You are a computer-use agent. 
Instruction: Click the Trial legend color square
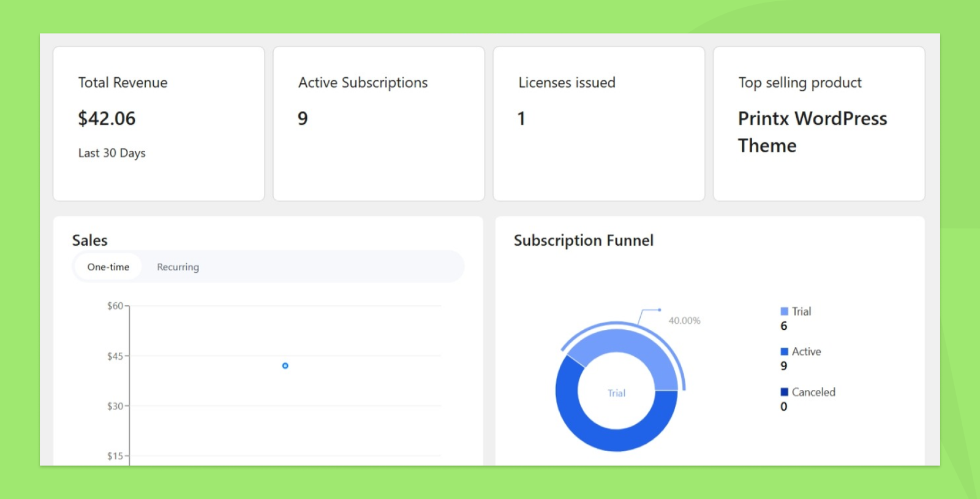(x=784, y=311)
